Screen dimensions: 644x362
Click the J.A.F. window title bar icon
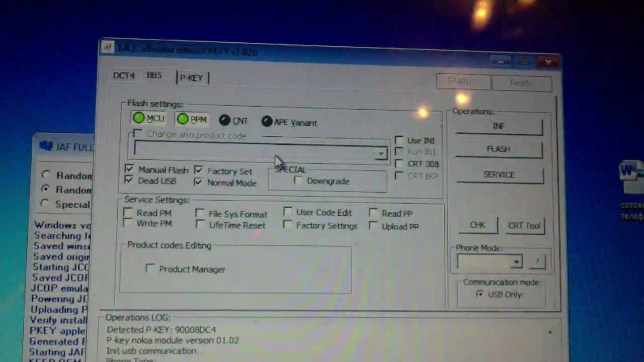click(107, 47)
